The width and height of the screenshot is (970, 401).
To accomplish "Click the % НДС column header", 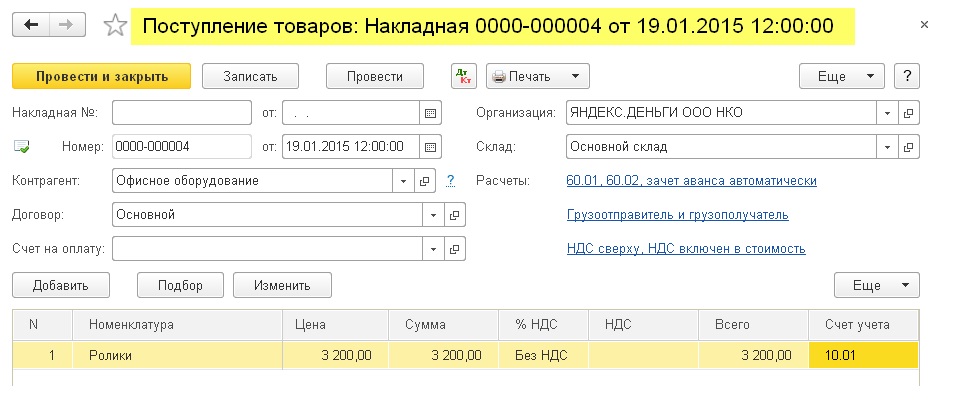I will coord(544,325).
